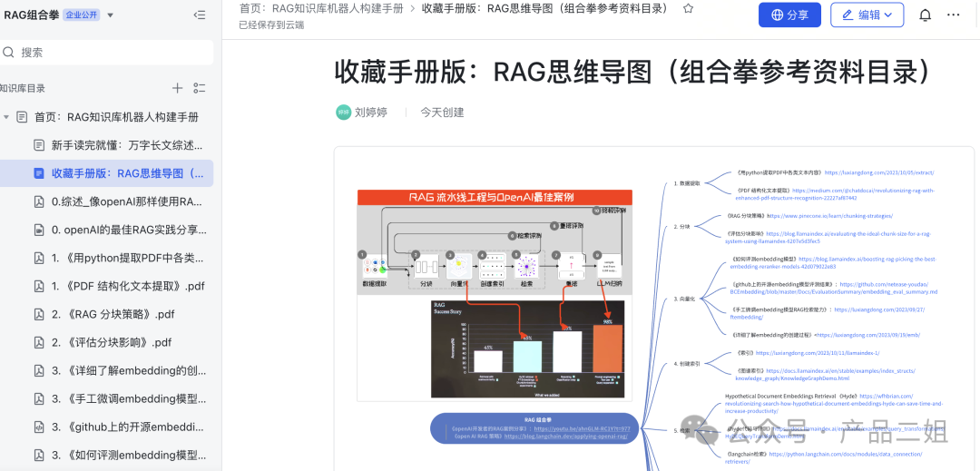The height and width of the screenshot is (471, 980).
Task: Open the directory list settings icon
Action: click(x=200, y=88)
